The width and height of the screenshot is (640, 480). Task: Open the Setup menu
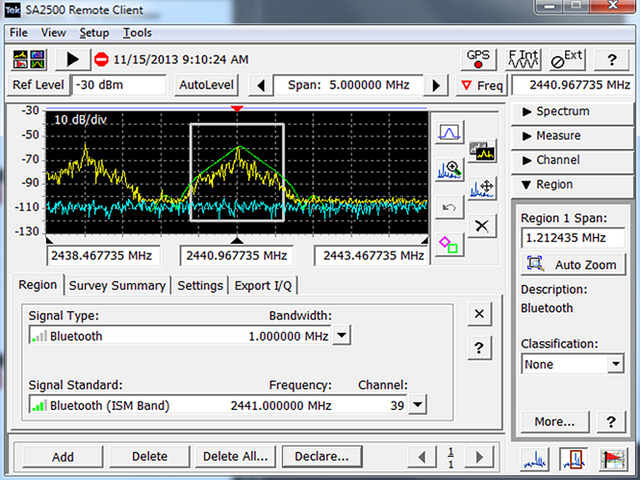(94, 33)
